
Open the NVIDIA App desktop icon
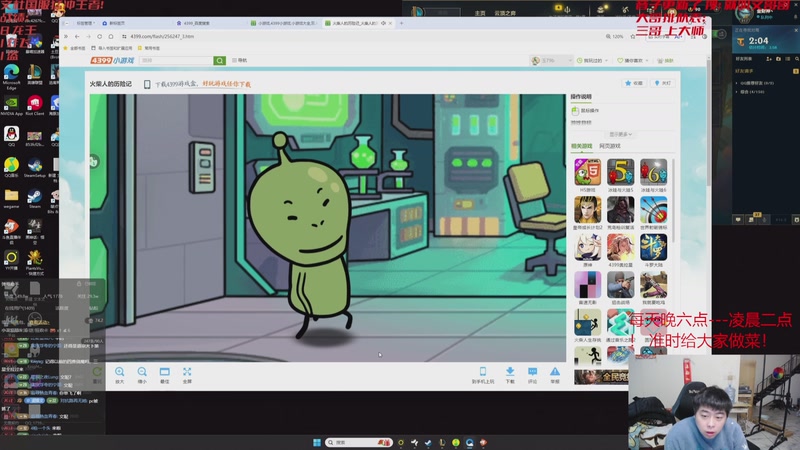pyautogui.click(x=11, y=106)
